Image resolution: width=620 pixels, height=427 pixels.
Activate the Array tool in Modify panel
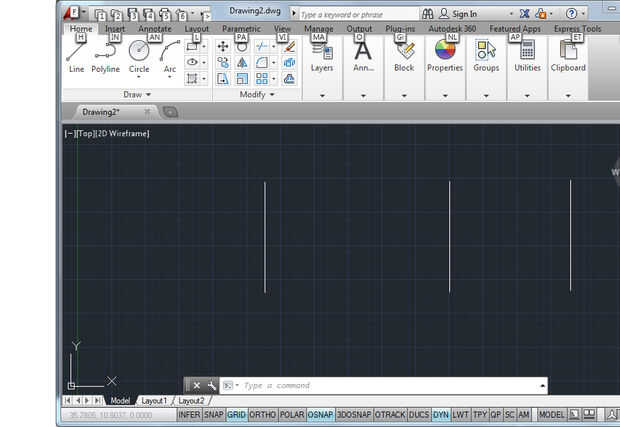pos(261,79)
